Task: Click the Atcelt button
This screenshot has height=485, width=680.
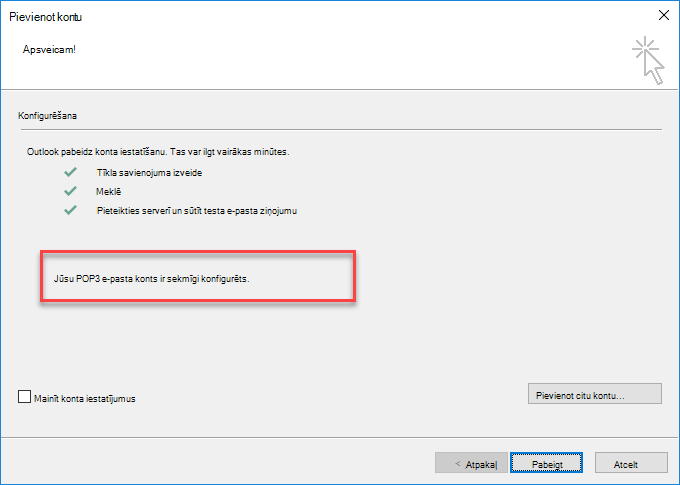Action: (631, 463)
